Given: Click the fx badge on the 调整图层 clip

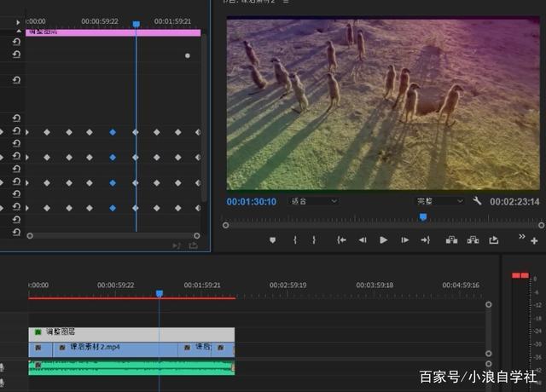Looking at the screenshot, I should point(38,332).
